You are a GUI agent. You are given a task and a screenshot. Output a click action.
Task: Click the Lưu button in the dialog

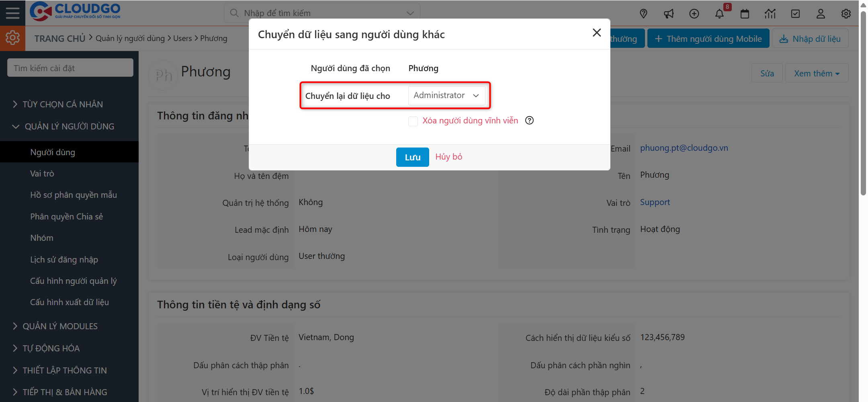[x=412, y=157]
